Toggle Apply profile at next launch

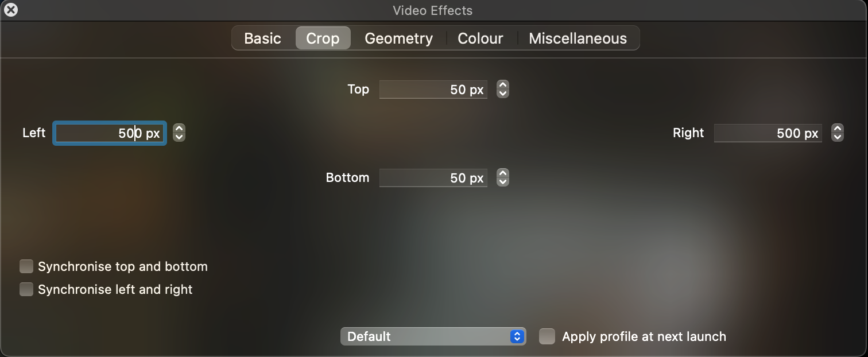(x=547, y=336)
